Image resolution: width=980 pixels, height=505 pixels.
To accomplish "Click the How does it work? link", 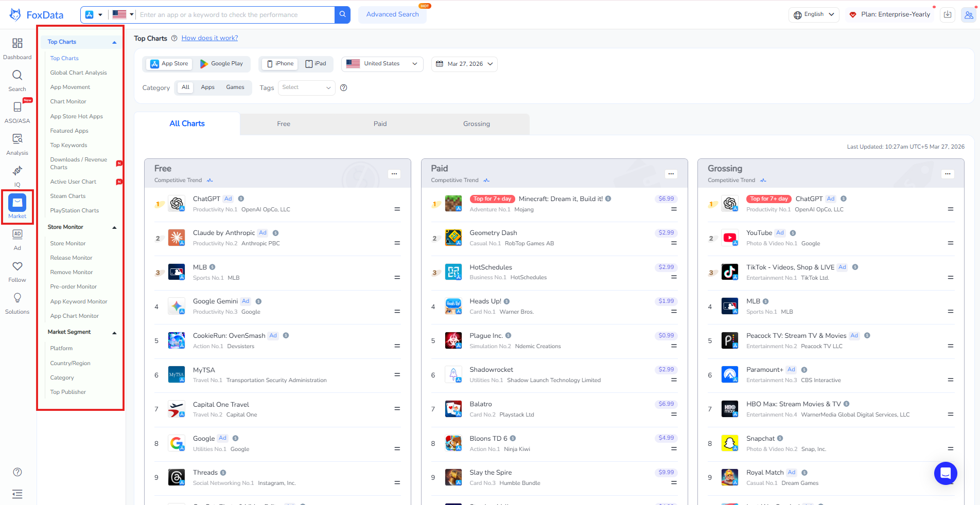I will [x=209, y=38].
